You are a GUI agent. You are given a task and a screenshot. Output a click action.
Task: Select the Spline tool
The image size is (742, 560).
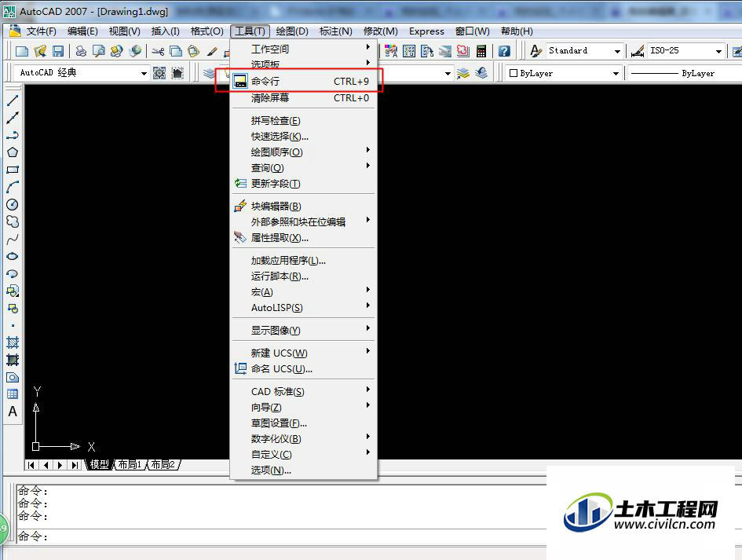pyautogui.click(x=13, y=239)
